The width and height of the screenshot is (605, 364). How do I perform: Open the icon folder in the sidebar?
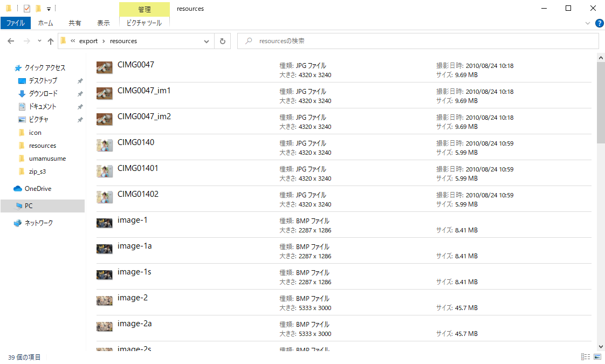pyautogui.click(x=35, y=133)
